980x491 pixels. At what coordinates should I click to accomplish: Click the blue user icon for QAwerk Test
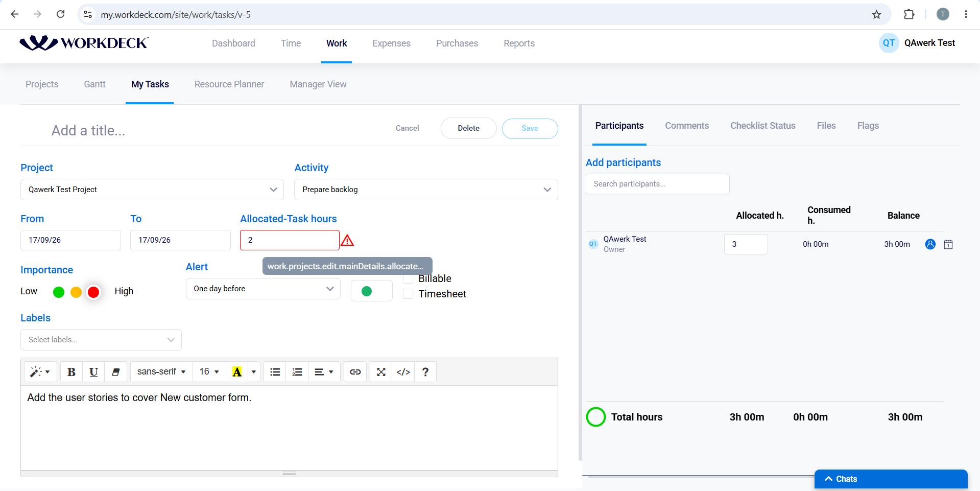(930, 244)
